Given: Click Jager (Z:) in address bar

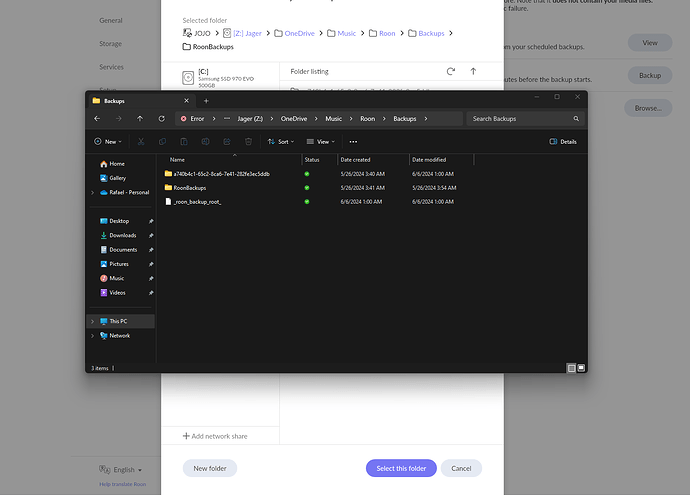Looking at the screenshot, I should [x=250, y=119].
